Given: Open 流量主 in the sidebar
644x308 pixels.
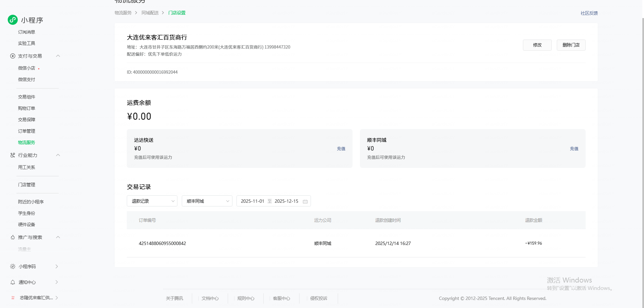Looking at the screenshot, I should pyautogui.click(x=24, y=249).
